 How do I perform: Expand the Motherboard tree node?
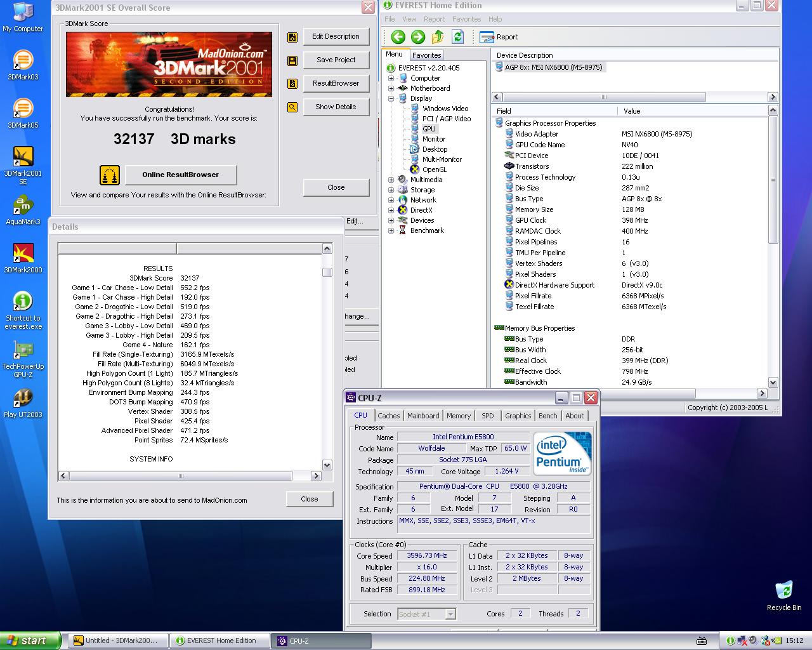pyautogui.click(x=391, y=88)
